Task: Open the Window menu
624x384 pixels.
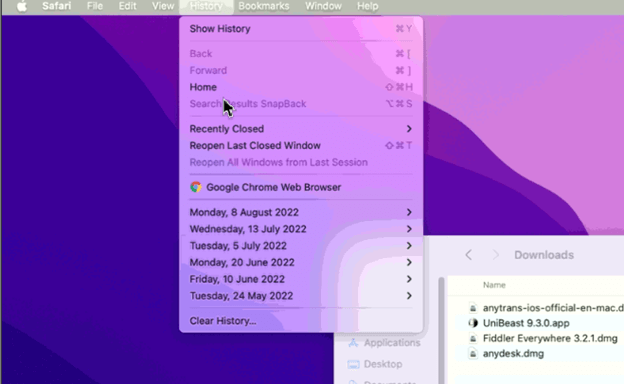Action: click(x=323, y=6)
